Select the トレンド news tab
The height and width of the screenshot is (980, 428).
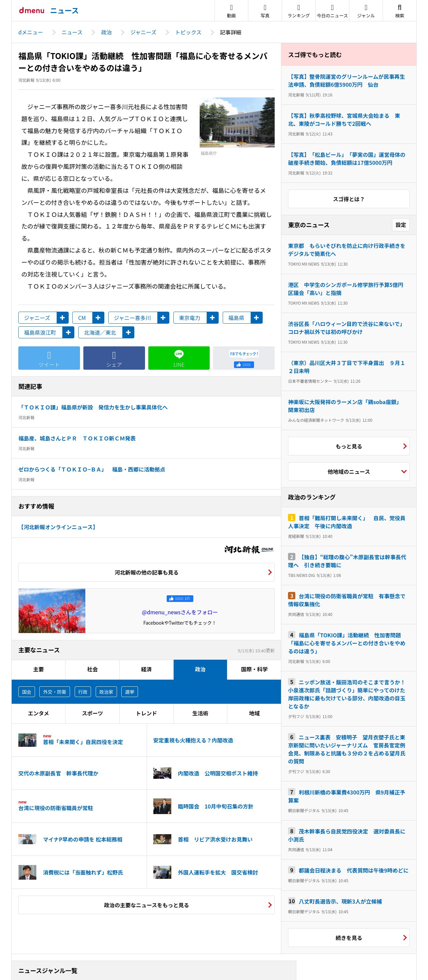(146, 713)
